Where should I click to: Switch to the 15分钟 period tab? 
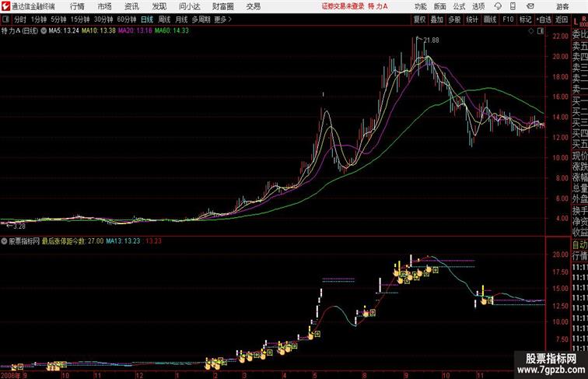80,19
